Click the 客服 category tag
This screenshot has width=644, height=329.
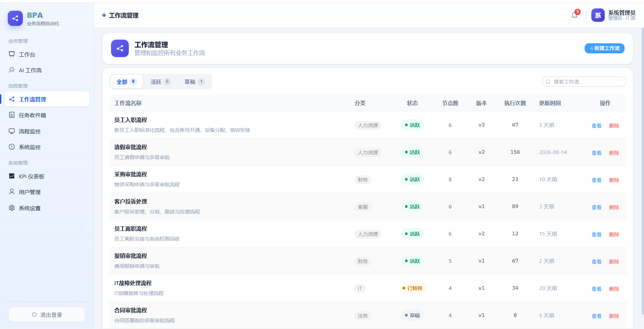[363, 207]
